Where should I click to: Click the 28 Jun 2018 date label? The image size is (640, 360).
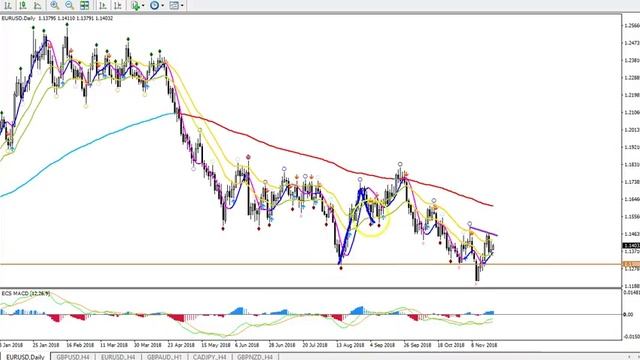pyautogui.click(x=282, y=345)
